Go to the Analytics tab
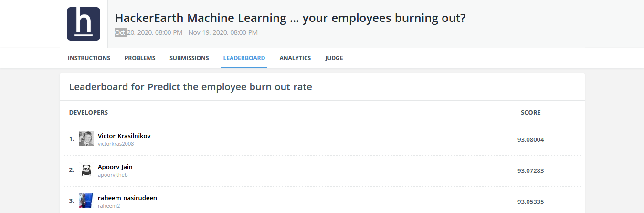 (x=295, y=58)
